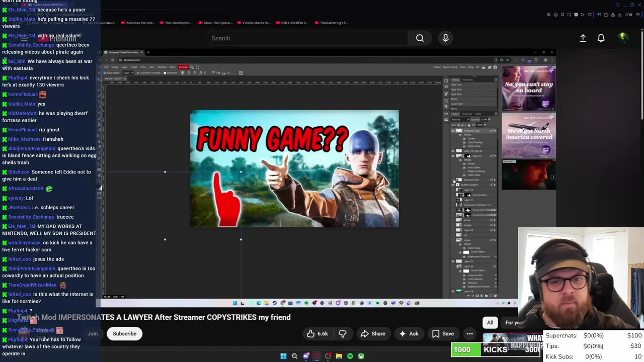Subscribe to the channel
The width and height of the screenshot is (644, 362).
point(124,334)
